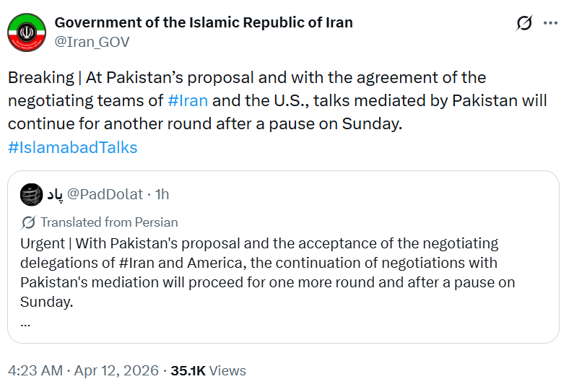Viewport: 574px width, 392px height.
Task: Click the "4:23 AM · Apr 12, 2026" timestamp
Action: [x=83, y=370]
